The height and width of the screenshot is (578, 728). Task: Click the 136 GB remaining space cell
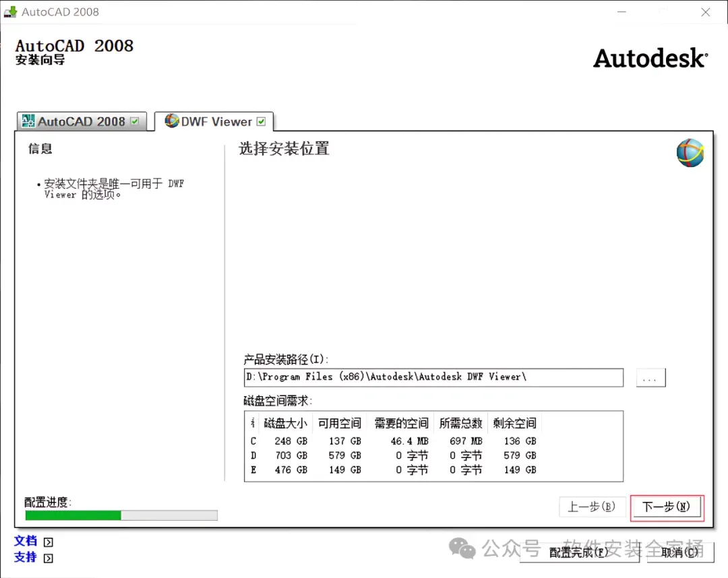coord(520,441)
